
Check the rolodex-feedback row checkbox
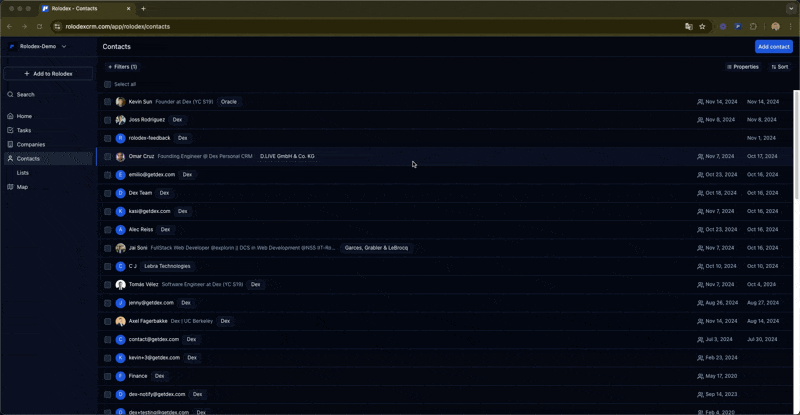(107, 138)
